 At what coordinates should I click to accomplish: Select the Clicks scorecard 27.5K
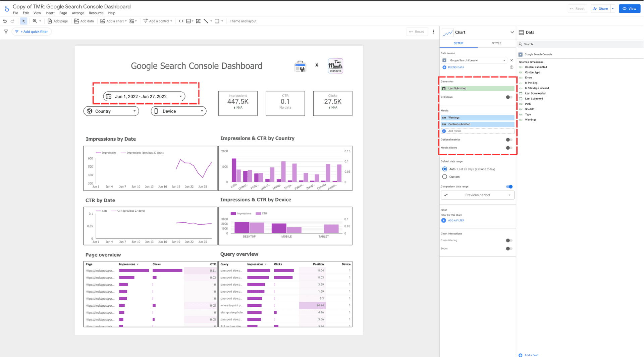(x=332, y=103)
